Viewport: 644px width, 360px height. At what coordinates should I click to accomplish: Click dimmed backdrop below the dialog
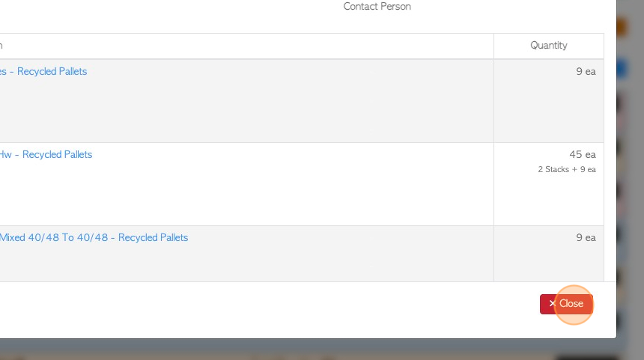[x=288, y=350]
